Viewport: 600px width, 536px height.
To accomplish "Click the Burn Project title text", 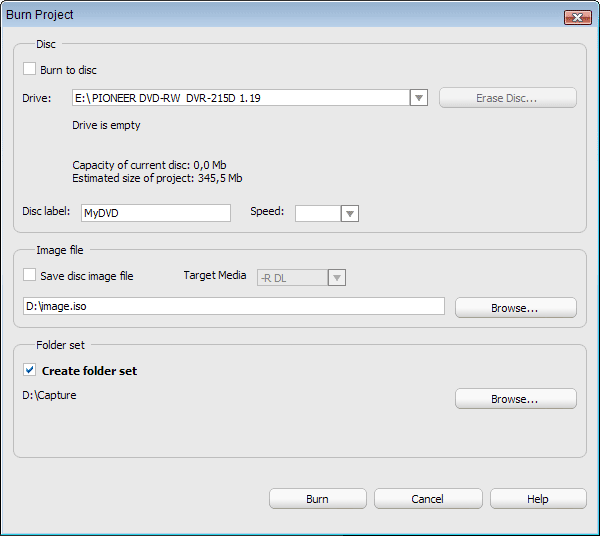I will click(x=40, y=15).
